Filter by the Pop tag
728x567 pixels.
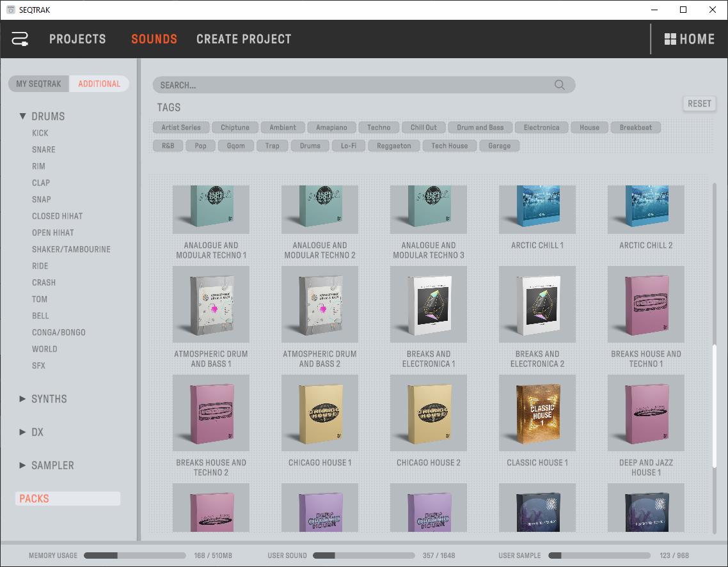[201, 146]
